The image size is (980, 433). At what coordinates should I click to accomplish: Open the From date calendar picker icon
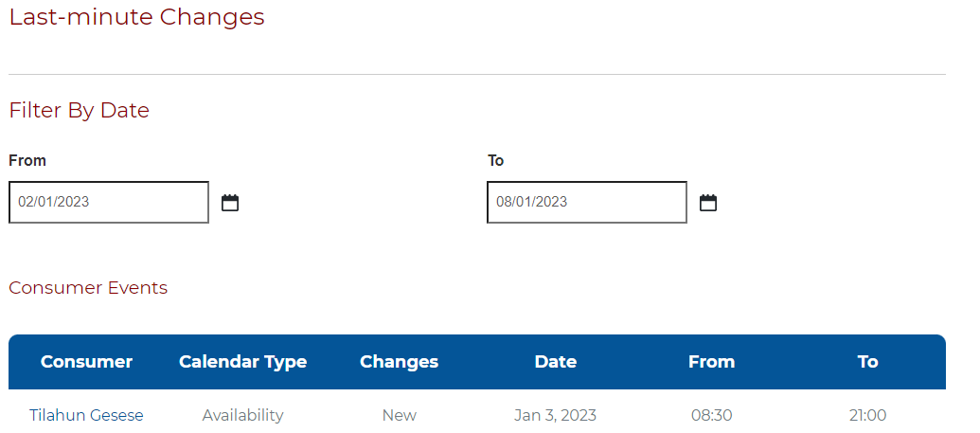click(x=230, y=203)
